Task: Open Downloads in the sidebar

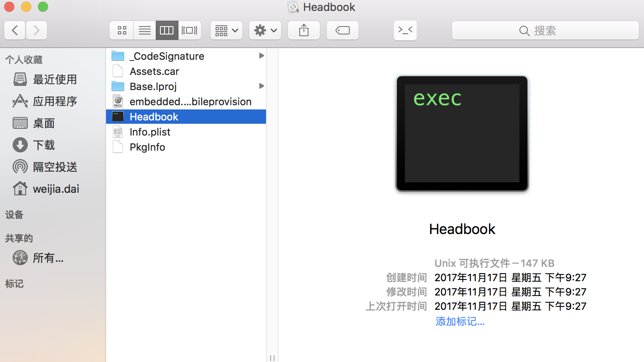Action: click(x=44, y=145)
